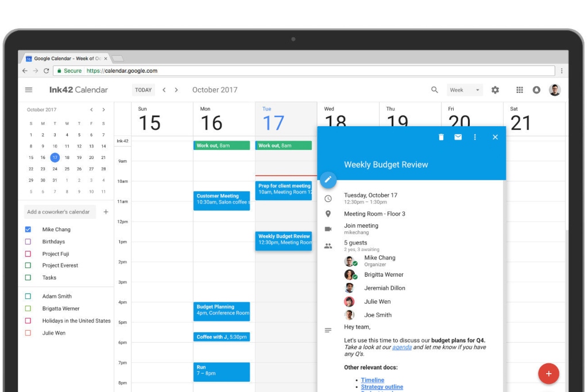Click the location pin icon
Image resolution: width=588 pixels, height=392 pixels.
(328, 214)
